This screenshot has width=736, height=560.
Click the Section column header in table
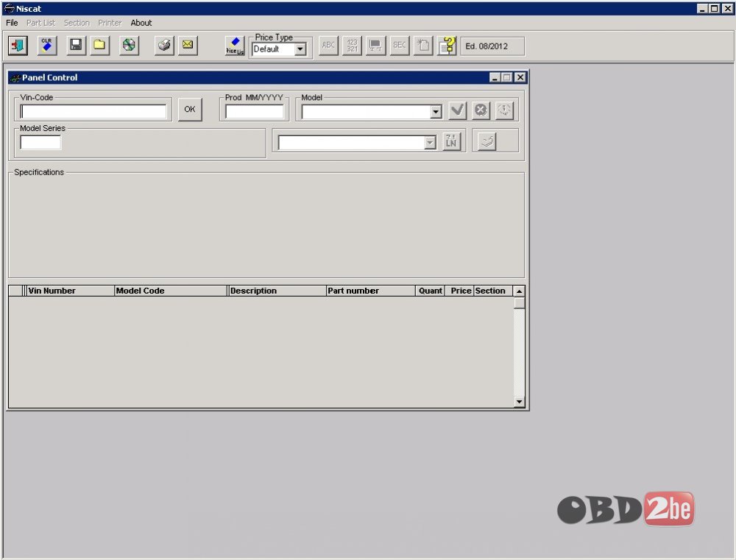click(493, 291)
